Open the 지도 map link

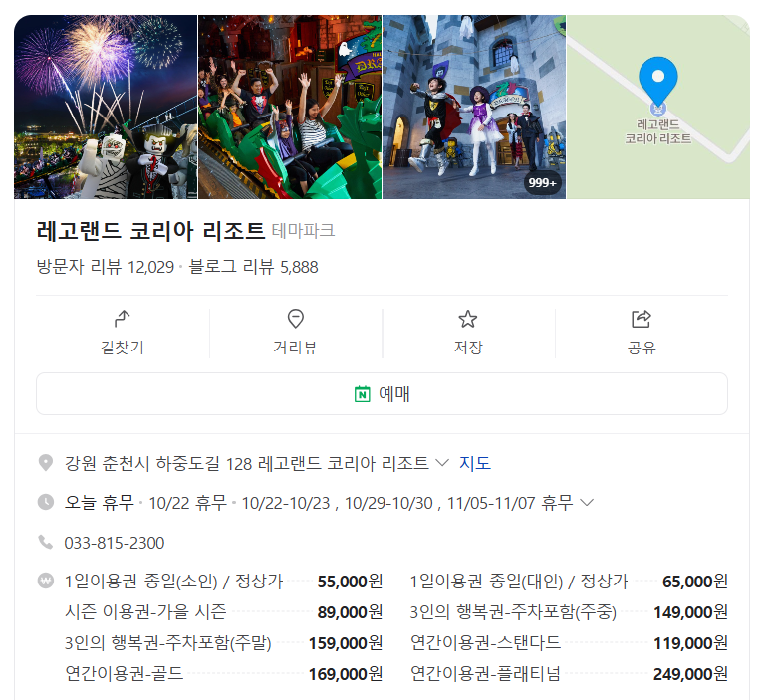475,463
